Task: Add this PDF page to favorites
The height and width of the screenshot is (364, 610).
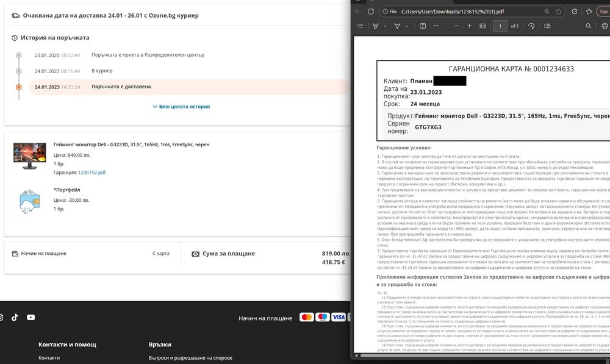Action: 559,11
